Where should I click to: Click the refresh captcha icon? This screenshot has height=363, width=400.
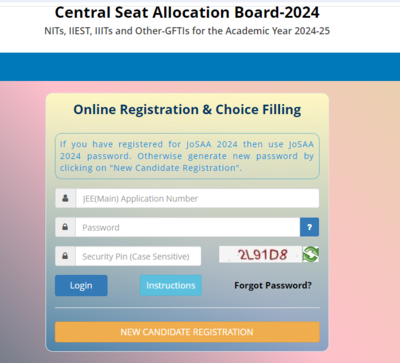tap(311, 254)
